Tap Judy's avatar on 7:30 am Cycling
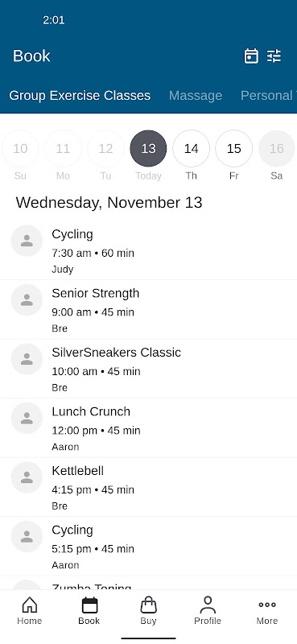 (27, 241)
